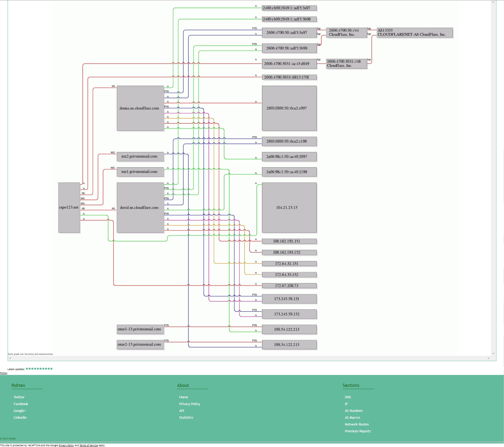
Task: Open the LinkedIn footer link
Action: [20, 418]
